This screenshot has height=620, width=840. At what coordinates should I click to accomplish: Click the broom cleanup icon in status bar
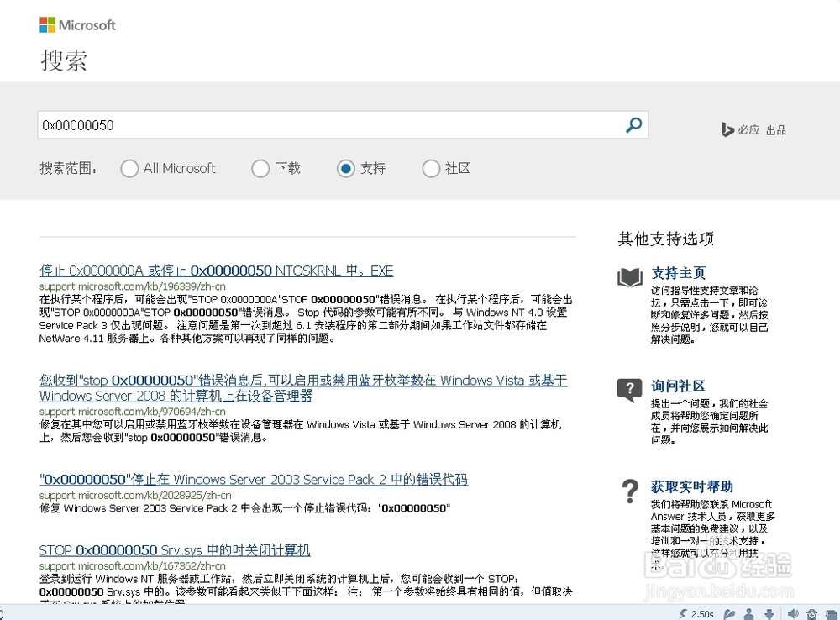click(x=729, y=613)
